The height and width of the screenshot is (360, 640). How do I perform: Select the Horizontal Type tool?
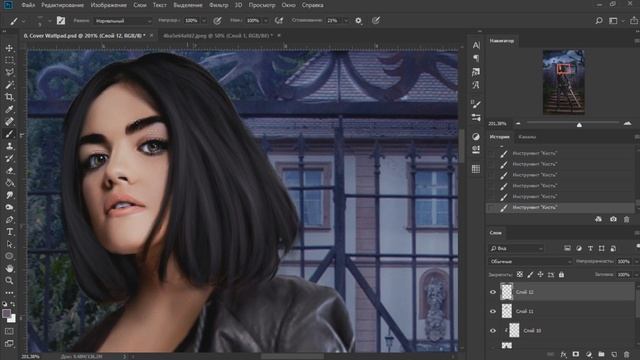point(9,232)
